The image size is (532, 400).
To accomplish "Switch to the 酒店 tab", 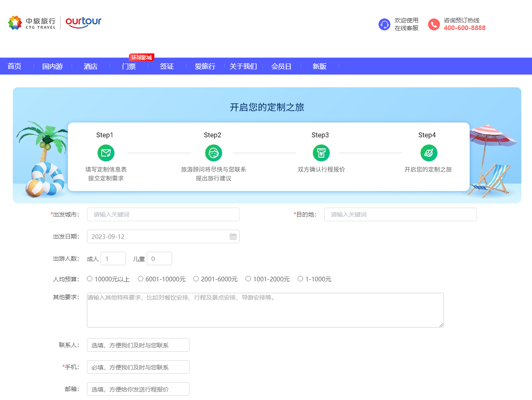I will point(90,66).
